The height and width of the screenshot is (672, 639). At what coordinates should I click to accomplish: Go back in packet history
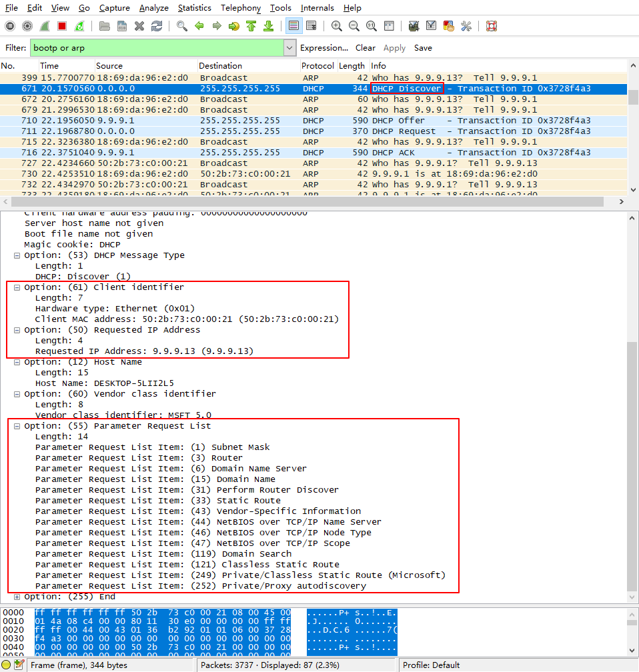pyautogui.click(x=199, y=26)
